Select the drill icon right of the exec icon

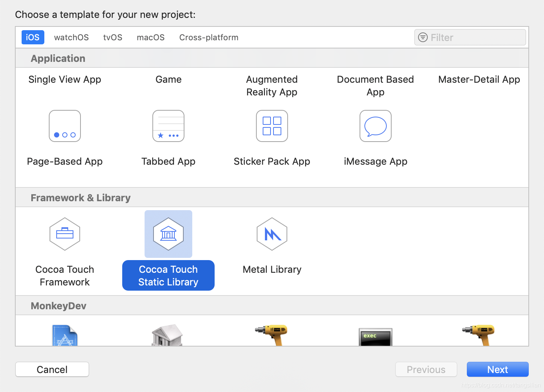478,335
